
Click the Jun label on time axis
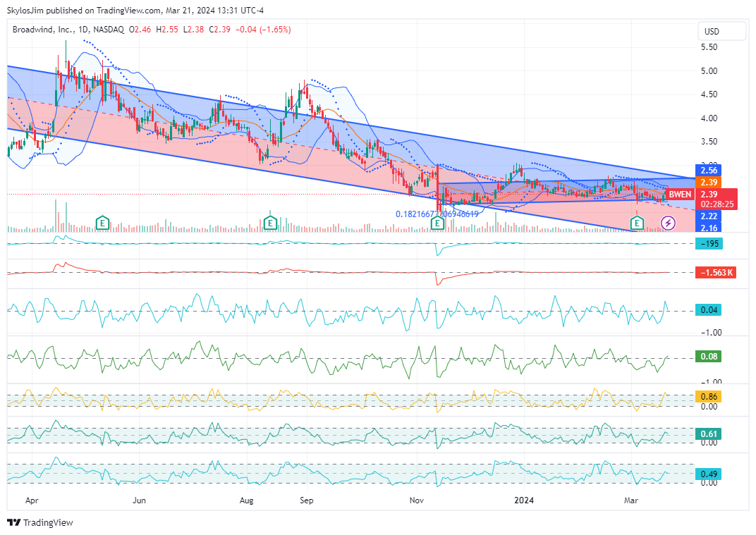coord(139,500)
